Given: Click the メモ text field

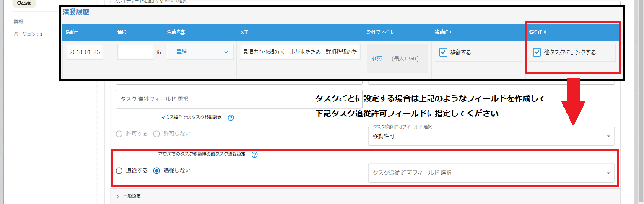Looking at the screenshot, I should pyautogui.click(x=300, y=52).
